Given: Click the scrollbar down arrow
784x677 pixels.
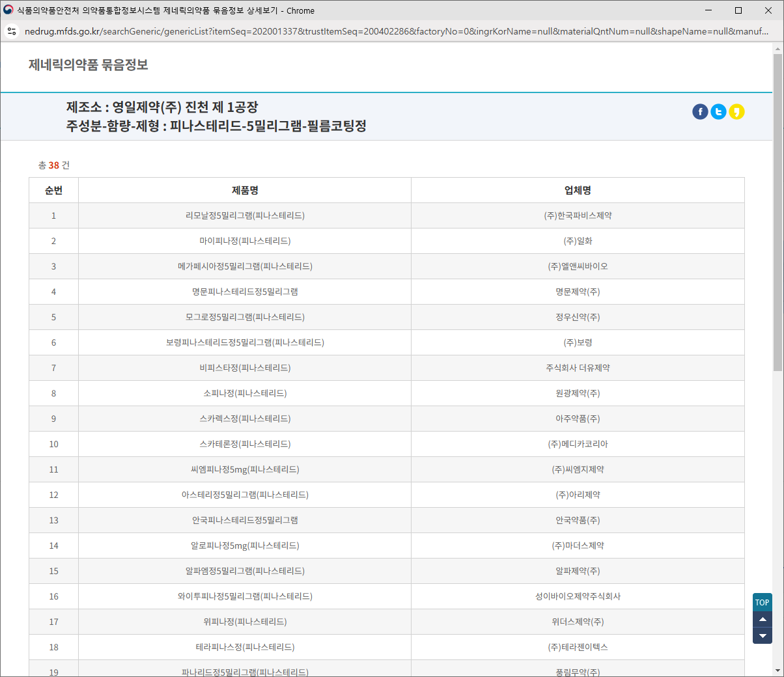Looking at the screenshot, I should pyautogui.click(x=778, y=670).
